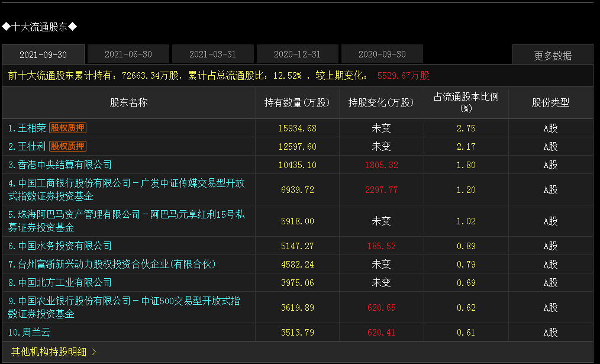Screen dimensions: 600x364
Task: Open shareholder 10.周兰云
Action: tap(29, 332)
